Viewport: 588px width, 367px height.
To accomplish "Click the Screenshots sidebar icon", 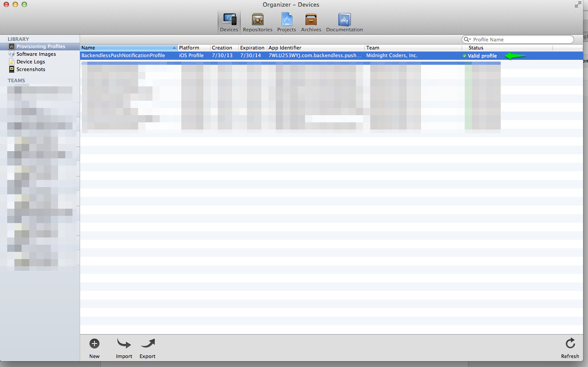I will point(12,69).
